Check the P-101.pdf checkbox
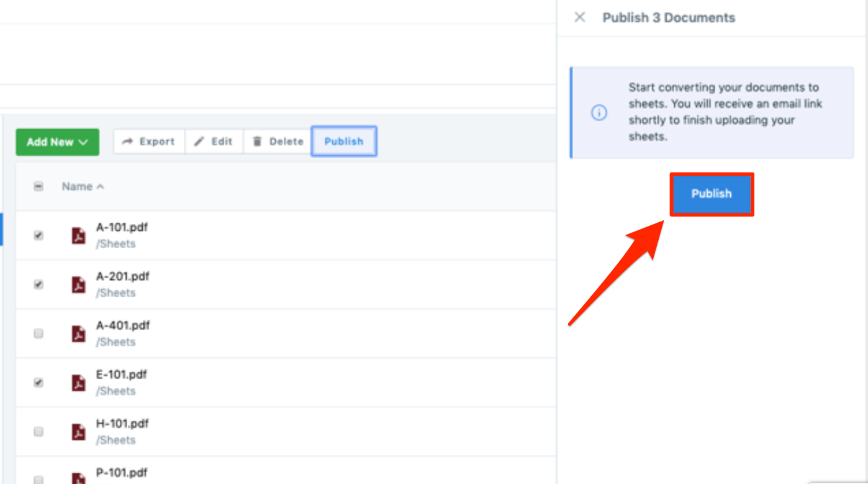The height and width of the screenshot is (484, 868). (x=38, y=480)
